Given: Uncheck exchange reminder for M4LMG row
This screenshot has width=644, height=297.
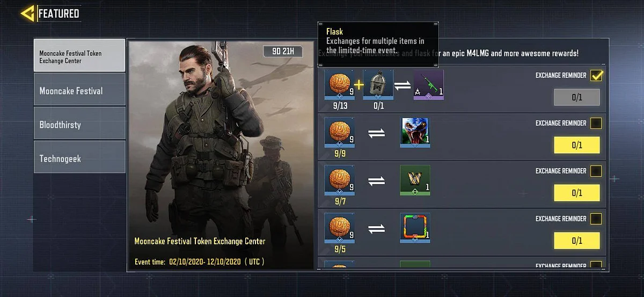Looking at the screenshot, I should coord(596,76).
